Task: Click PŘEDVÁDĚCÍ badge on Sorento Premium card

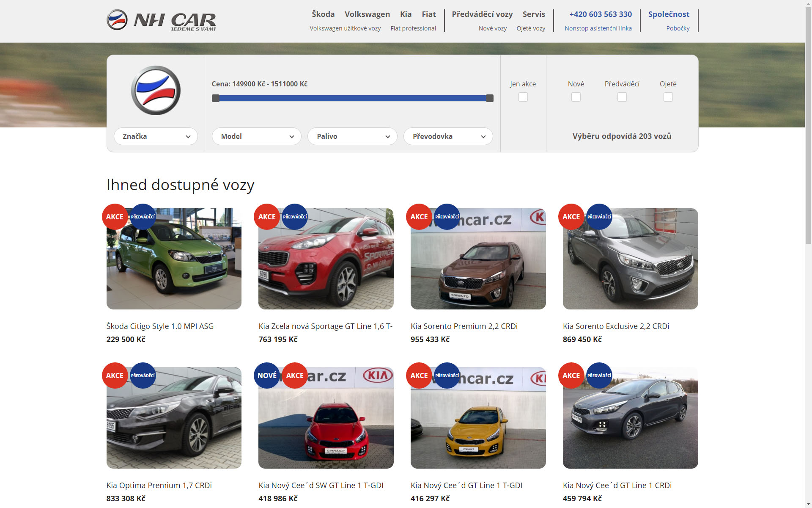Action: click(x=447, y=217)
